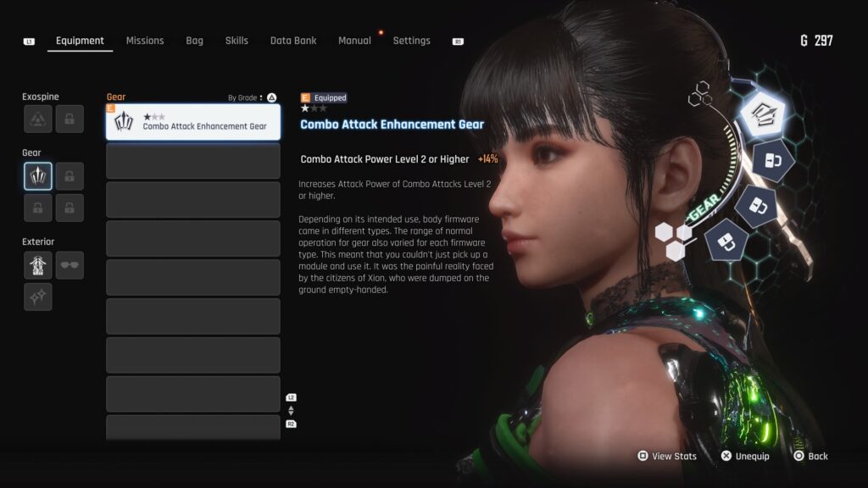Click the white hexagon cluster near GEAR
The image size is (868, 488).
674,241
